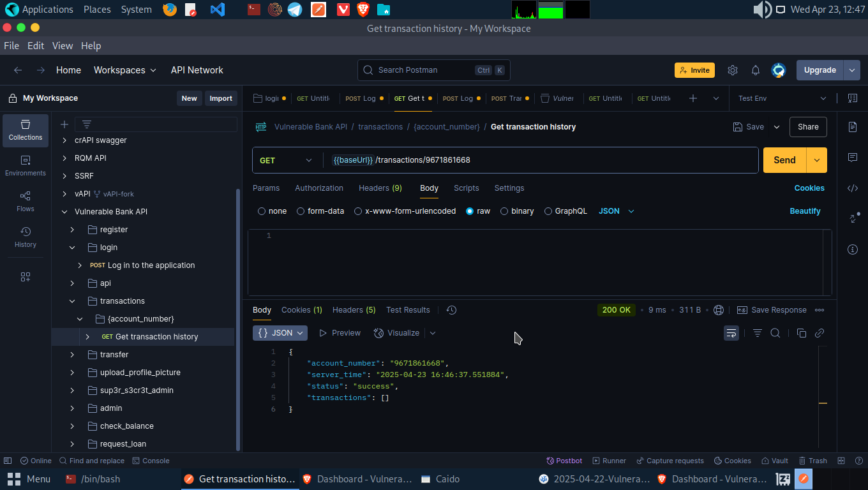Select x-www-form-urlencoded body type

click(x=405, y=211)
